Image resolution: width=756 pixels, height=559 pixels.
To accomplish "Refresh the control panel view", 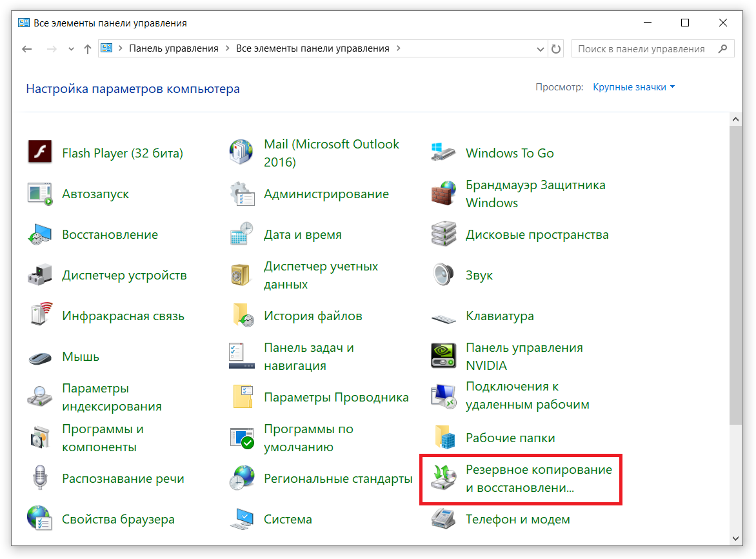I will 556,48.
